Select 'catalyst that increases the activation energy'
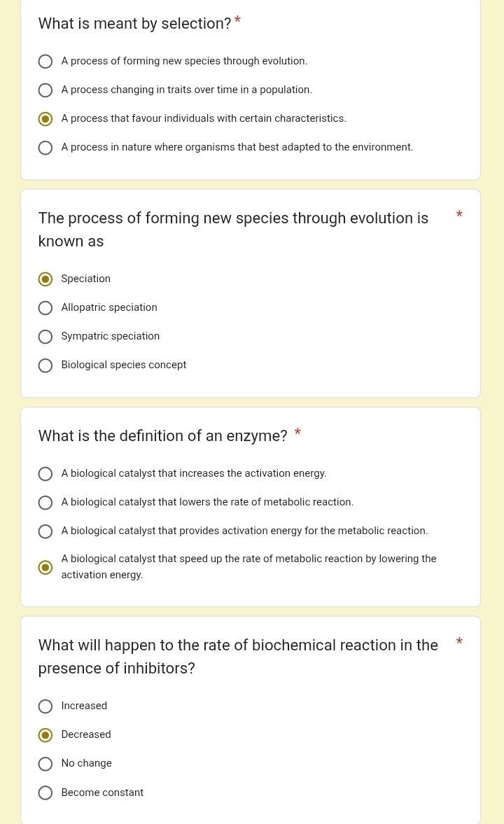 (45, 474)
